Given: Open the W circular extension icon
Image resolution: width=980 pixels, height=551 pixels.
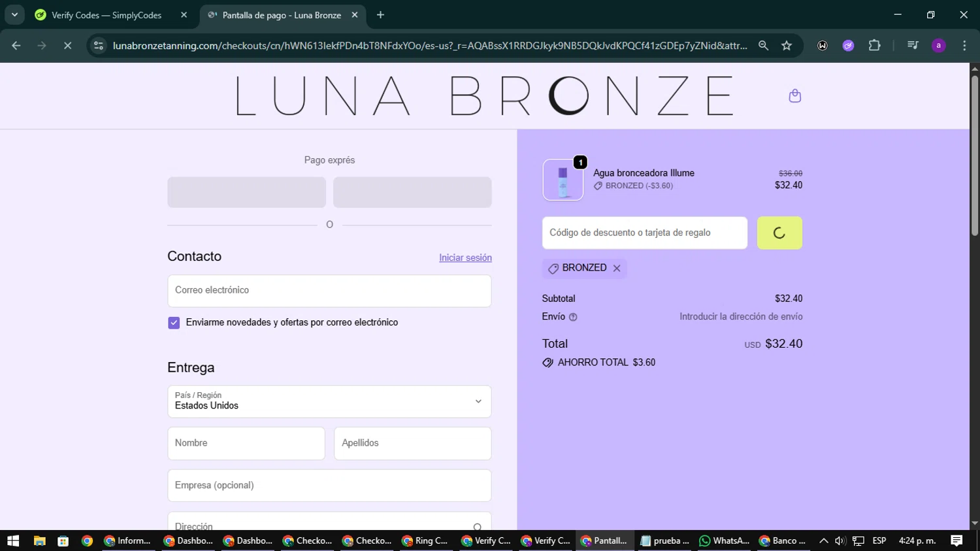Looking at the screenshot, I should coord(823,45).
